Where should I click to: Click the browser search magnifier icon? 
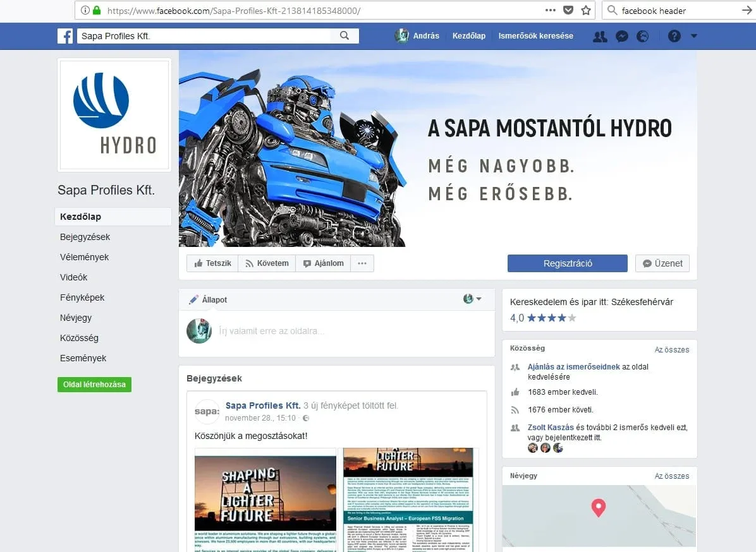612,10
